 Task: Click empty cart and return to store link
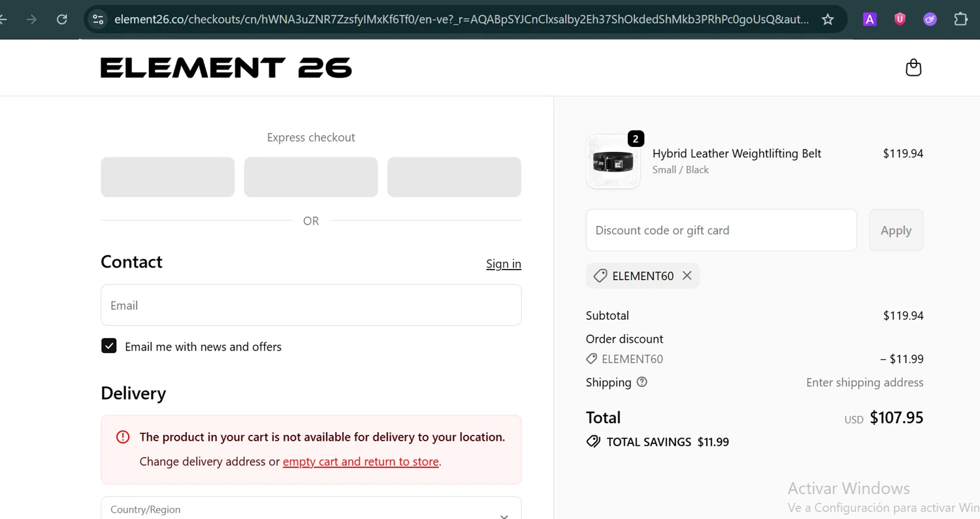[x=361, y=462]
